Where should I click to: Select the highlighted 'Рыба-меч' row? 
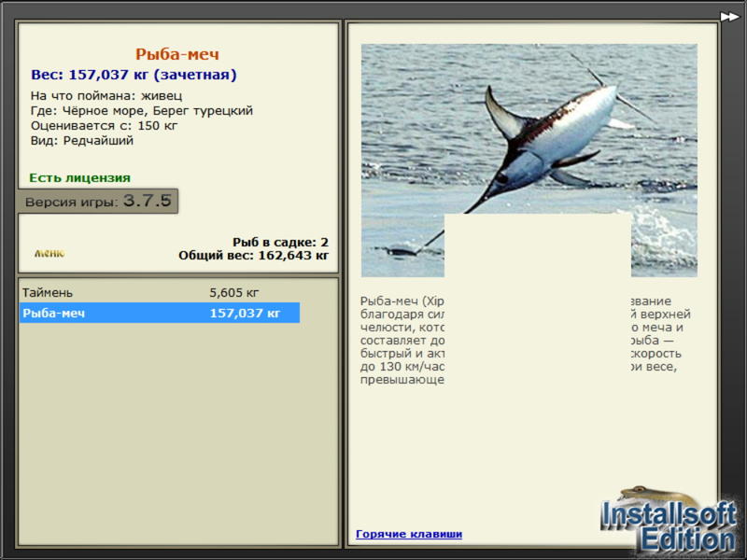click(160, 313)
